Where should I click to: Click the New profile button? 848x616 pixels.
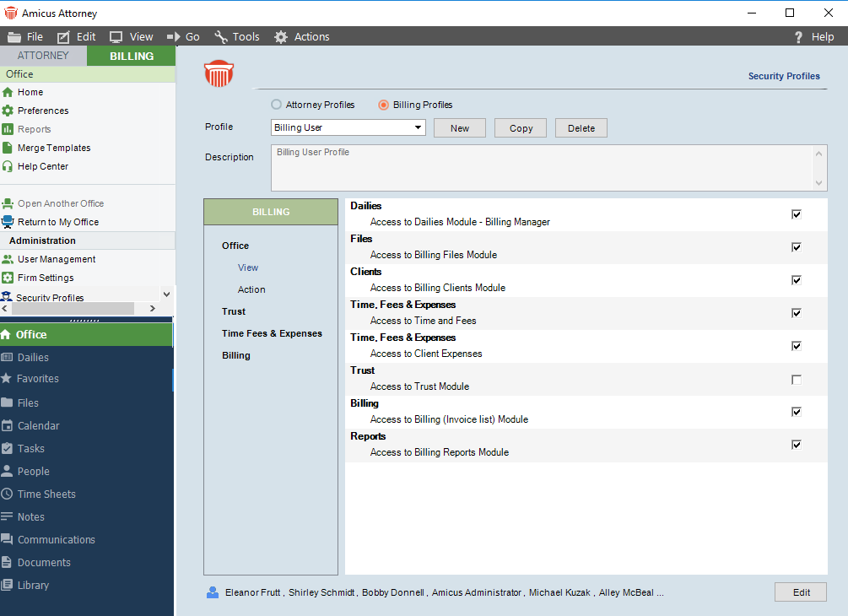(460, 128)
